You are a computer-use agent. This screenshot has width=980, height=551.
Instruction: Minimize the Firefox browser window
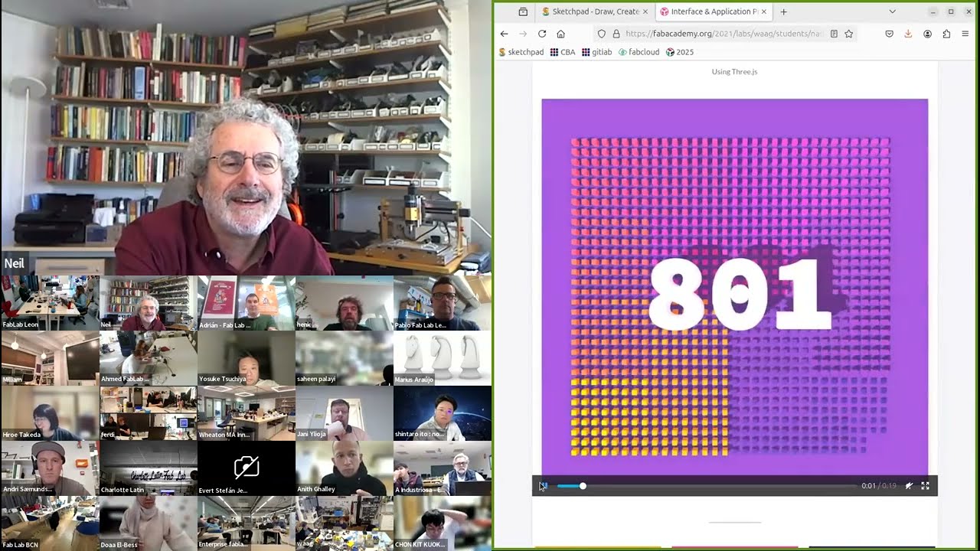click(x=933, y=11)
